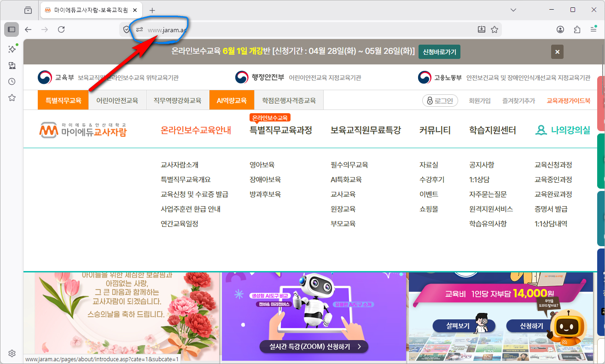Open sidebar settings gear icon
Image resolution: width=605 pixels, height=364 pixels.
(x=12, y=353)
